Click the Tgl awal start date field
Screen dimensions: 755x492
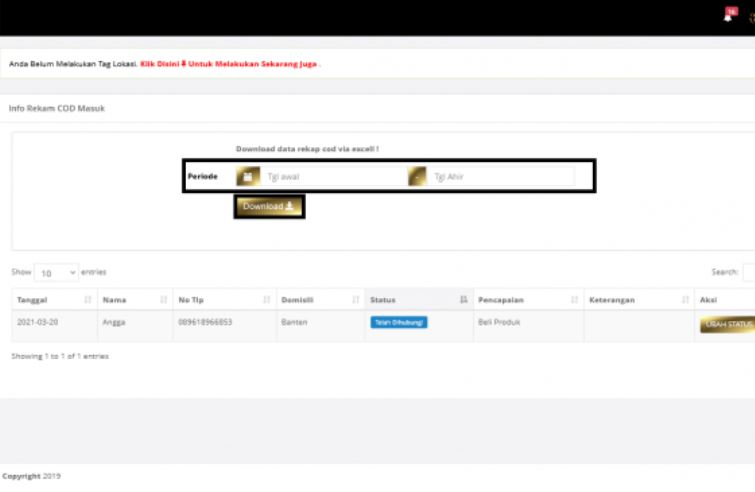pyautogui.click(x=330, y=176)
